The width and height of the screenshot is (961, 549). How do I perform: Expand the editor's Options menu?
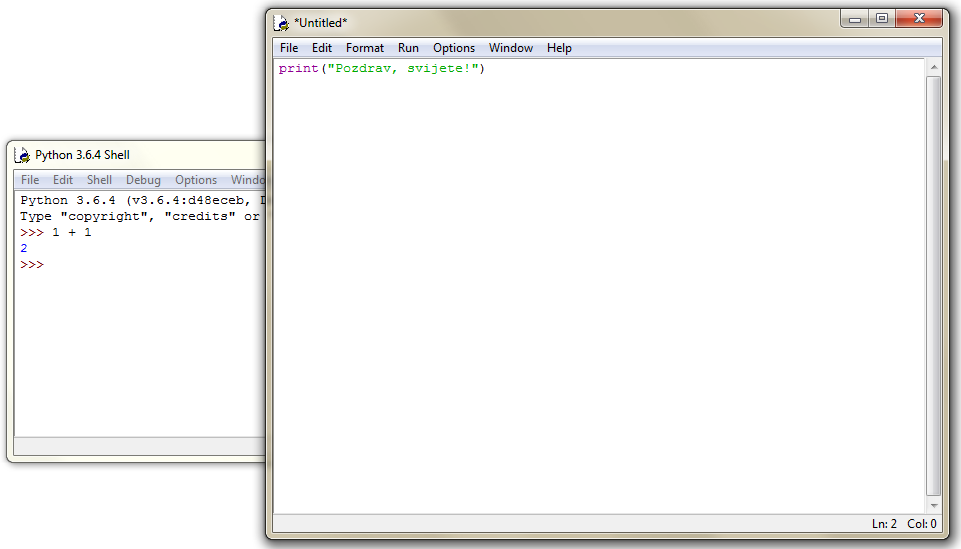point(454,48)
